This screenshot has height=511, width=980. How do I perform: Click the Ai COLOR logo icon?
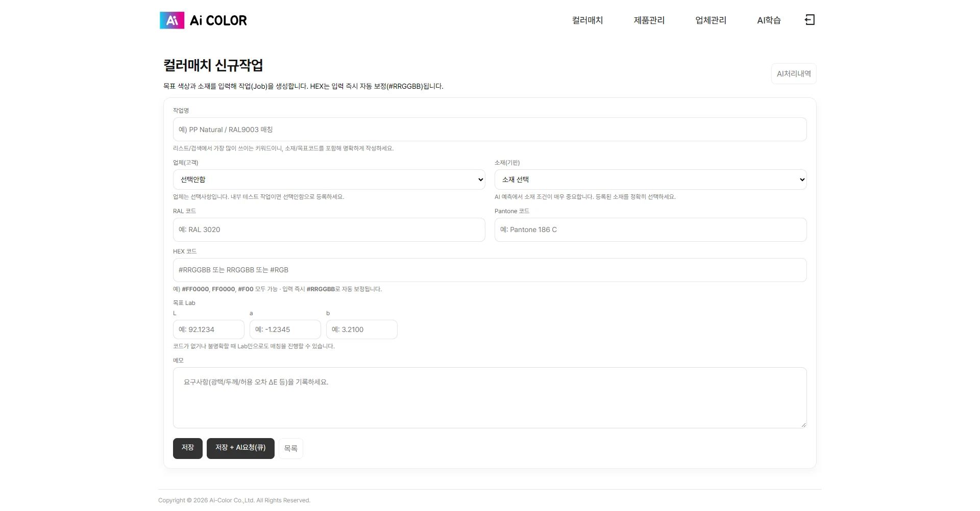(172, 20)
